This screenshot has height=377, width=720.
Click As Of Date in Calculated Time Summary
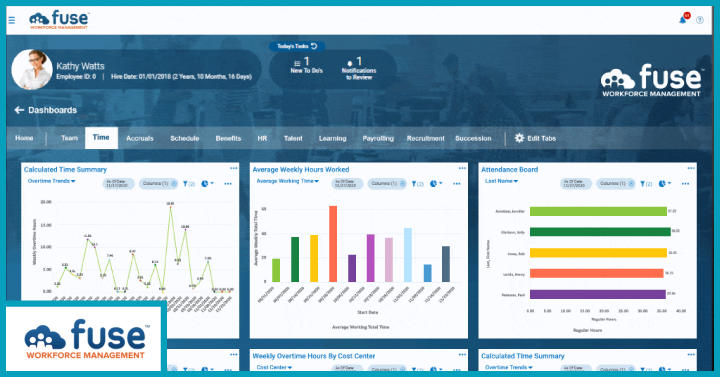pos(118,184)
